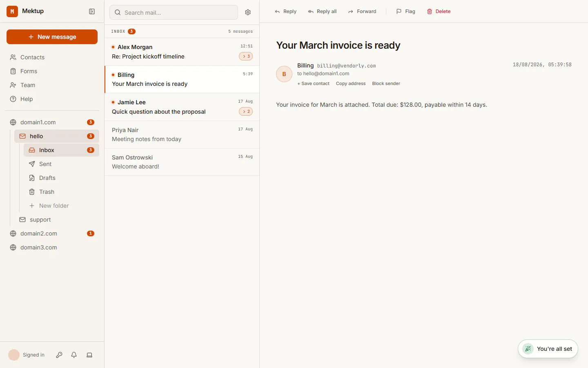The width and height of the screenshot is (588, 368).
Task: Focus the Search mail field
Action: [174, 12]
